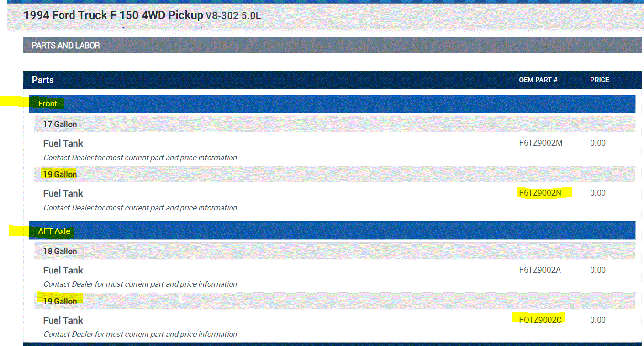Select 19 Gallon under the Front section
Viewport: 644px width, 346px height.
pyautogui.click(x=60, y=175)
